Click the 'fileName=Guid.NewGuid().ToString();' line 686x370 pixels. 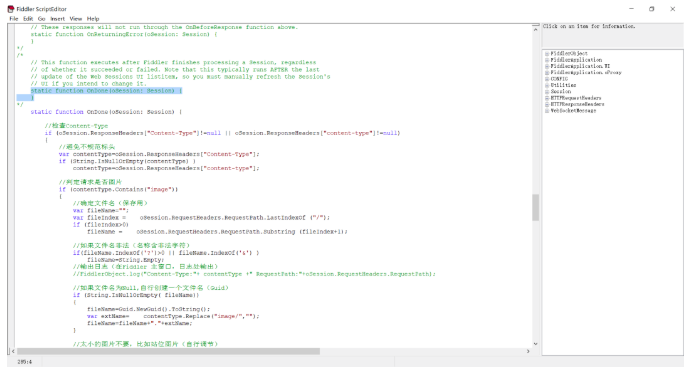pos(148,309)
